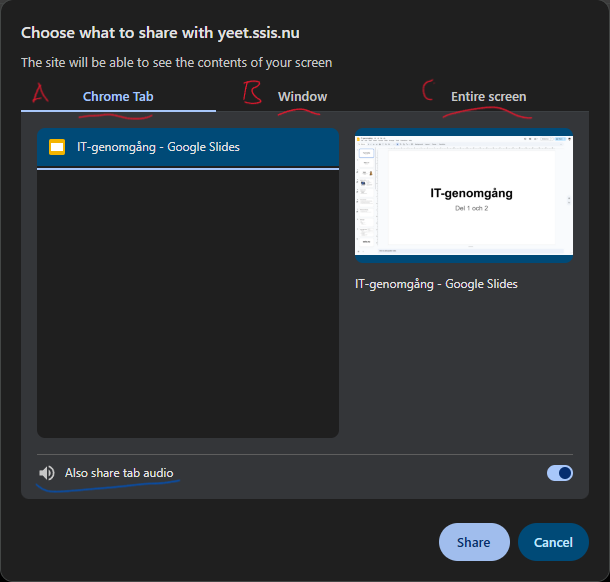Screen dimensions: 610x582
Task: Switch to the Window tab
Action: point(302,96)
